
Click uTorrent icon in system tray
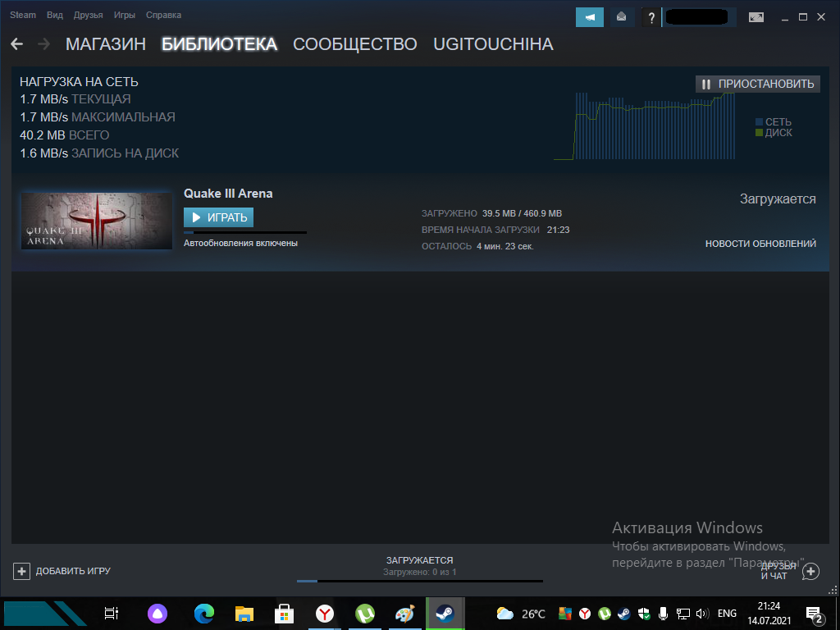(605, 614)
